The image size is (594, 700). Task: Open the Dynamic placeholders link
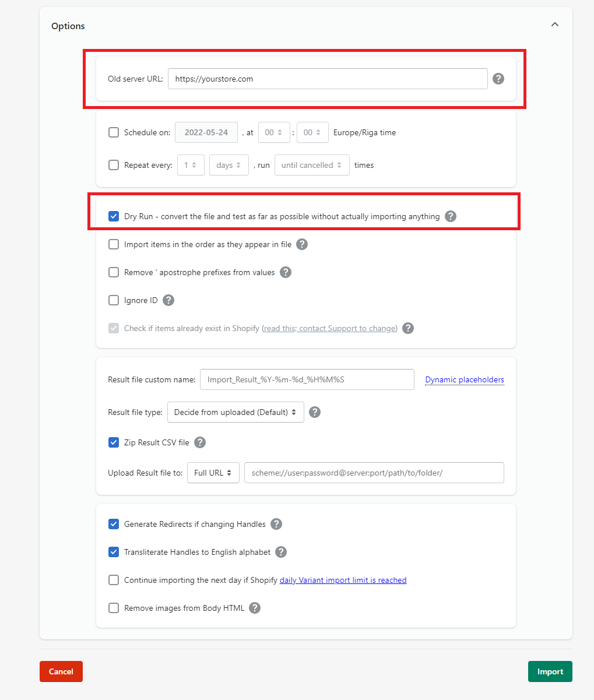[464, 379]
